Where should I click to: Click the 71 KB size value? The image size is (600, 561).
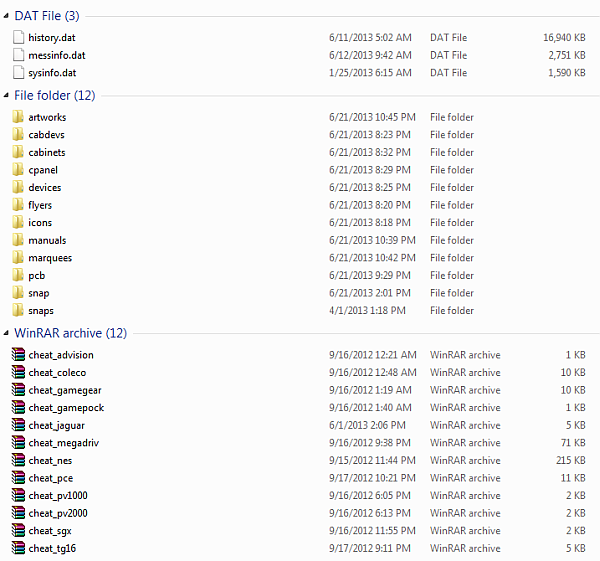(x=573, y=442)
